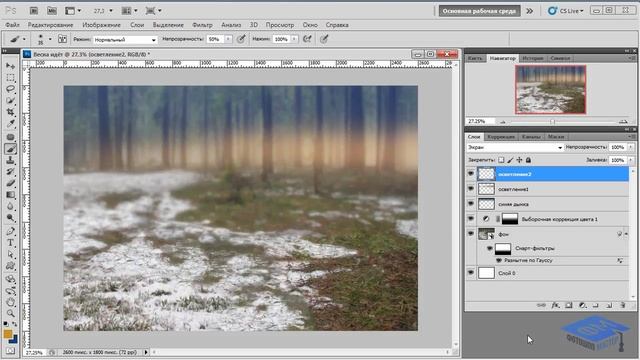This screenshot has height=360, width=640.
Task: Delete layer with trash icon
Action: coord(623,305)
